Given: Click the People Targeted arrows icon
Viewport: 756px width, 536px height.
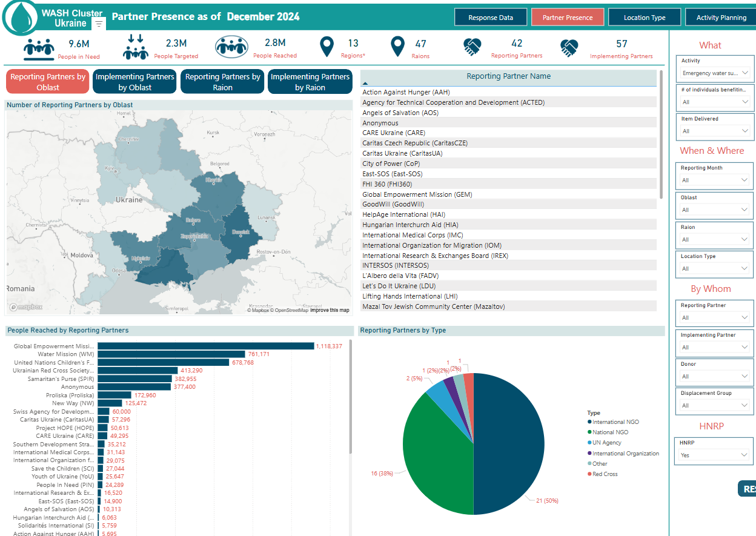Looking at the screenshot, I should (136, 47).
